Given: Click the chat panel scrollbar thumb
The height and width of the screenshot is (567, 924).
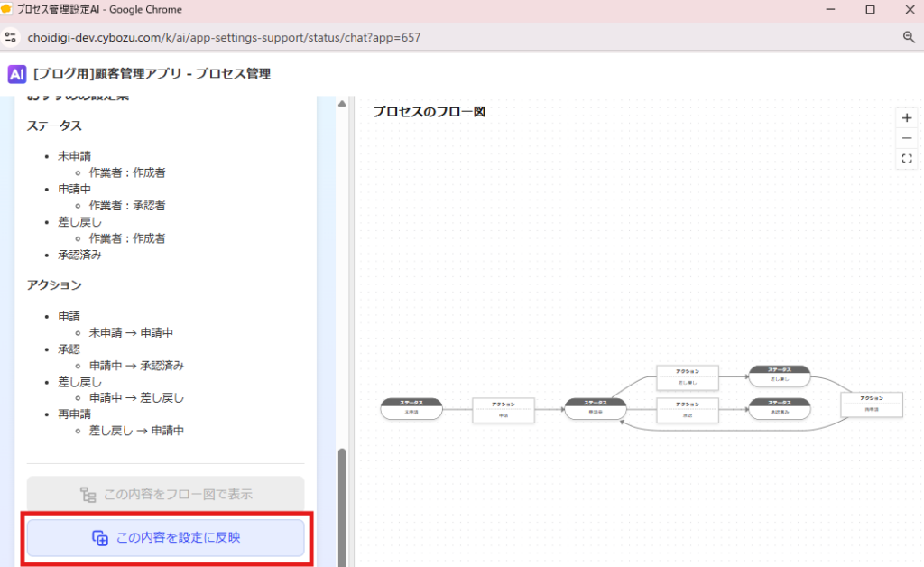Looking at the screenshot, I should pyautogui.click(x=342, y=506).
